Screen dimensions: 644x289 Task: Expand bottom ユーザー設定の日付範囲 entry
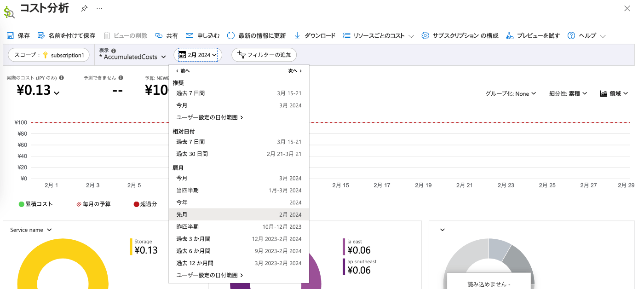coord(239,275)
